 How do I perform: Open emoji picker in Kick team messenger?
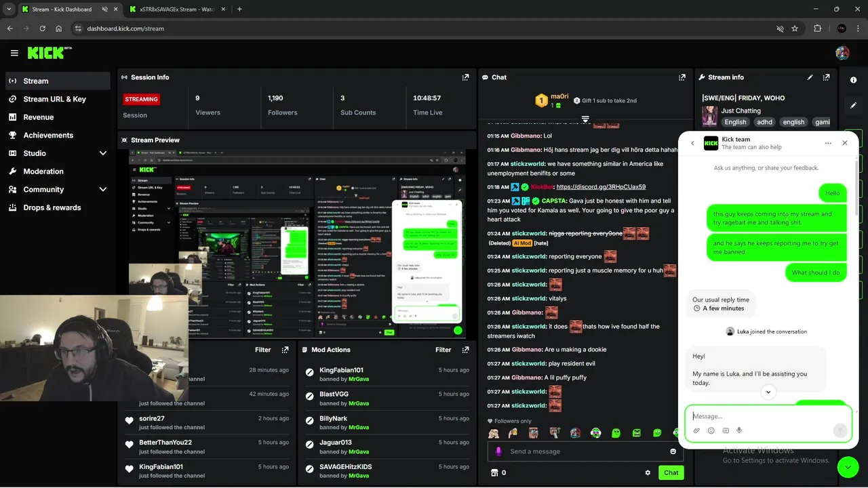711,430
